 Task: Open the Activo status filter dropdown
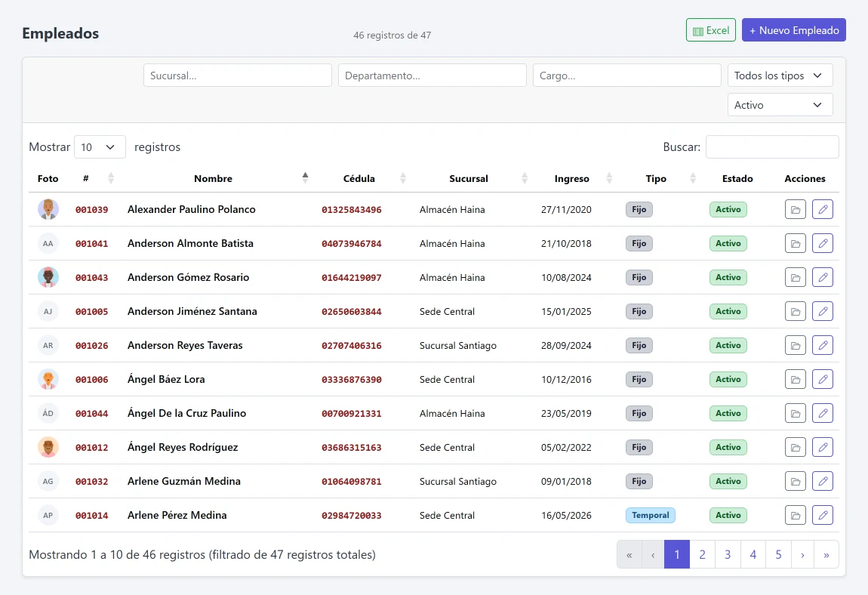coord(780,105)
